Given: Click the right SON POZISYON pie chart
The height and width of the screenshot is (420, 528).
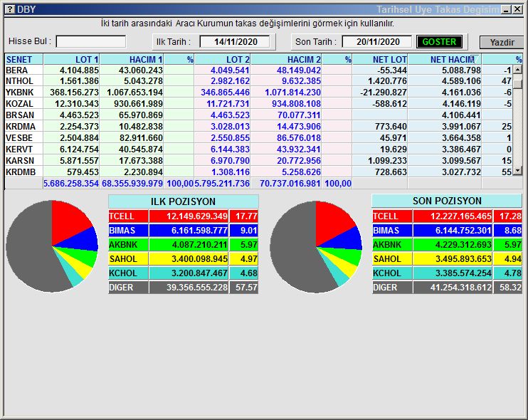Looking at the screenshot, I should pos(316,247).
